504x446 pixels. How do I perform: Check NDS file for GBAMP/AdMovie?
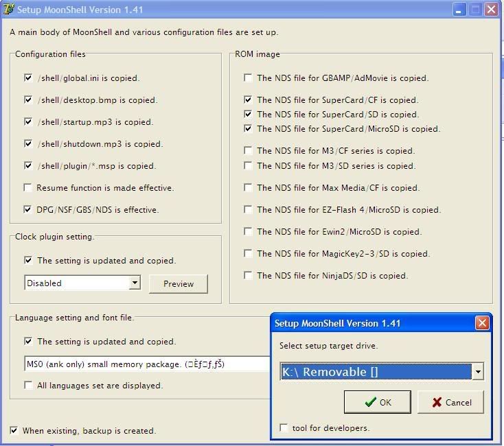pyautogui.click(x=248, y=78)
